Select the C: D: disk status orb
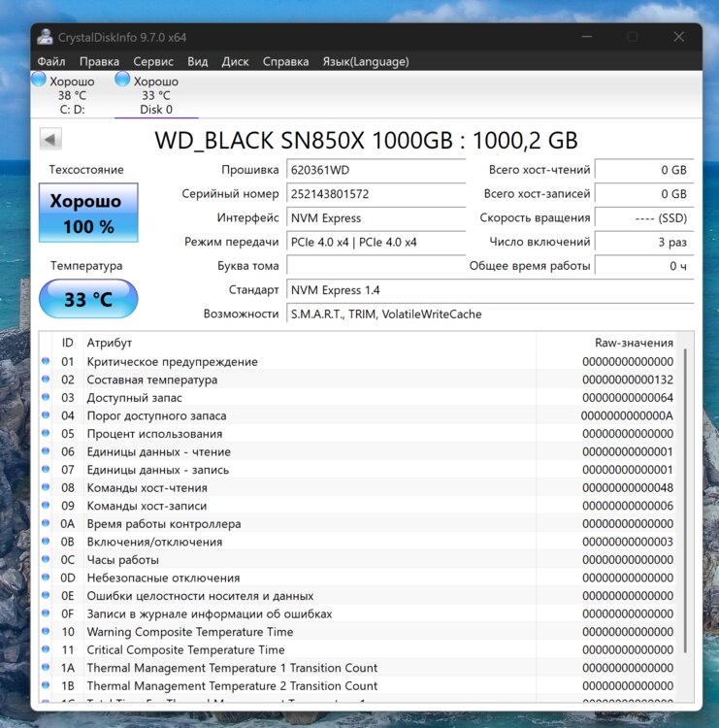The image size is (719, 728). coord(39,81)
